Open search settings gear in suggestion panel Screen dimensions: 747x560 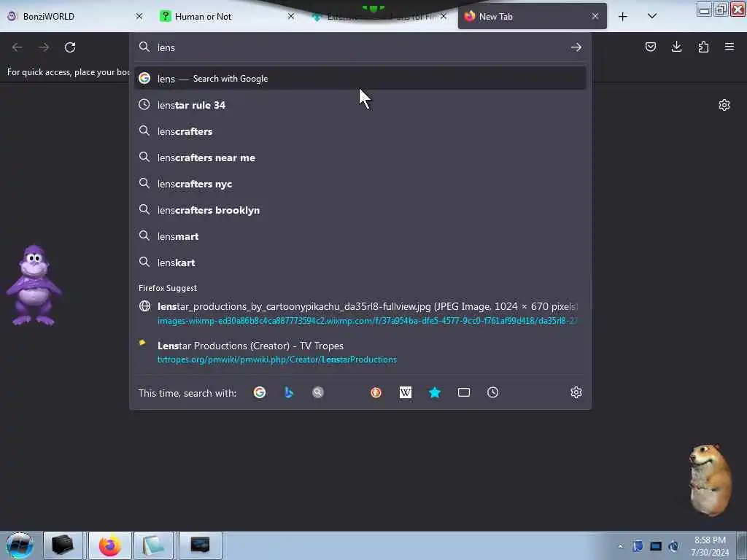[x=576, y=392]
